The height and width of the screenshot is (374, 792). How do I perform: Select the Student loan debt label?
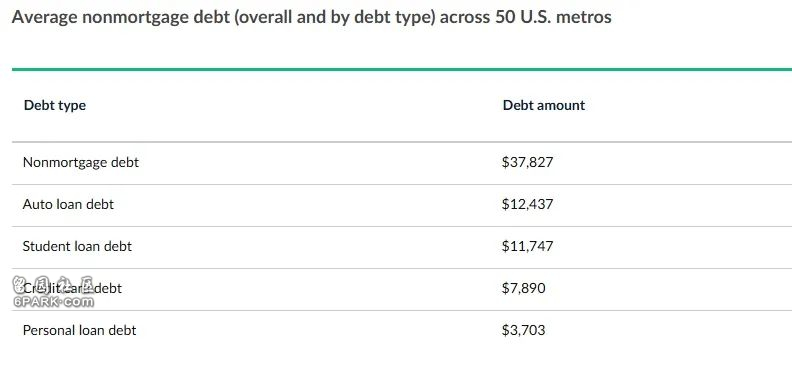tap(77, 246)
